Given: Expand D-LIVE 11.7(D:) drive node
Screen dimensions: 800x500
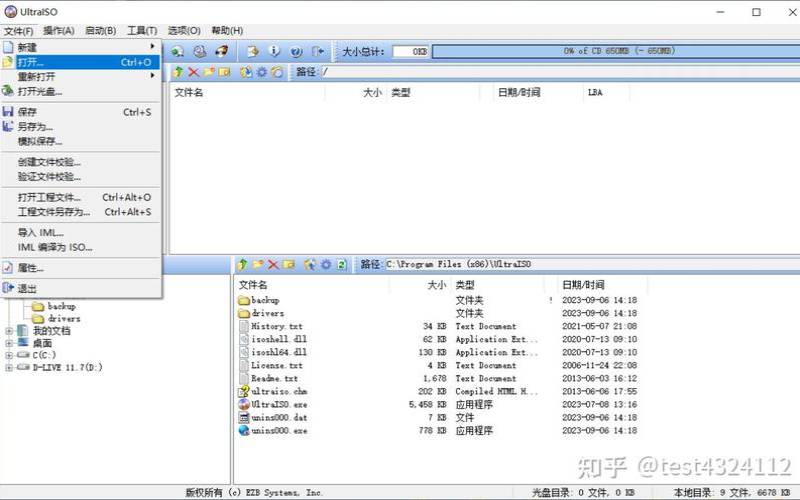Looking at the screenshot, I should click(x=9, y=367).
